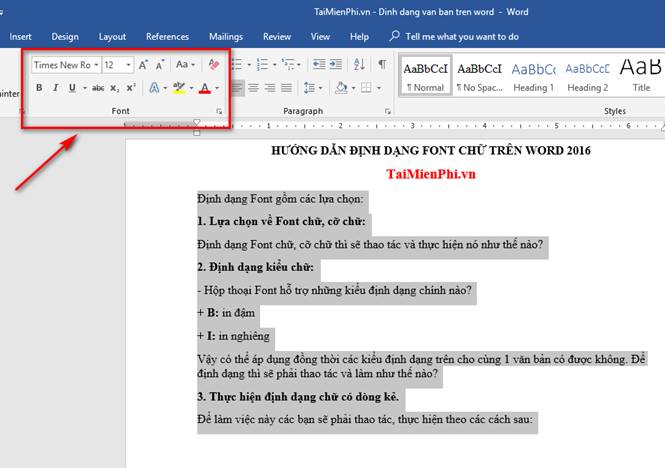Click Clear All Formatting icon
This screenshot has width=665, height=468.
point(214,64)
